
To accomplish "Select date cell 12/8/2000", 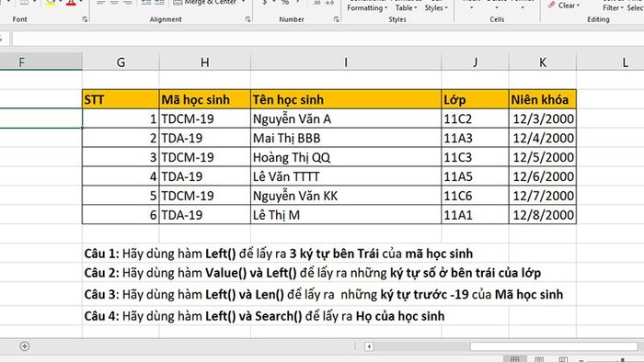I will click(543, 214).
